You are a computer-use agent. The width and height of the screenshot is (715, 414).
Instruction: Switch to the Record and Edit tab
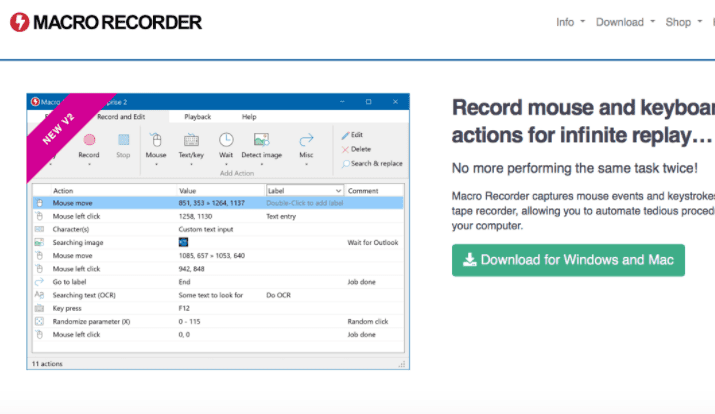pos(121,117)
